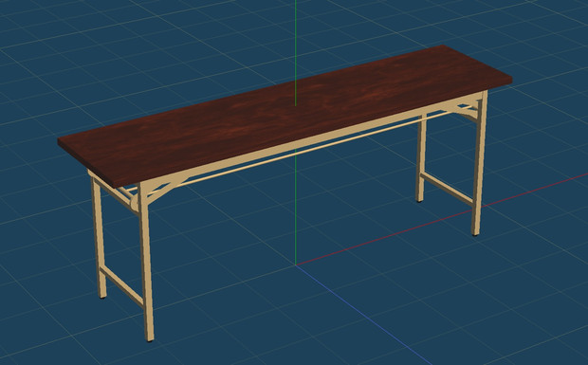Click the blue axis line on the grid
Image resolution: width=588 pixels, height=365 pixels.
coord(364,315)
